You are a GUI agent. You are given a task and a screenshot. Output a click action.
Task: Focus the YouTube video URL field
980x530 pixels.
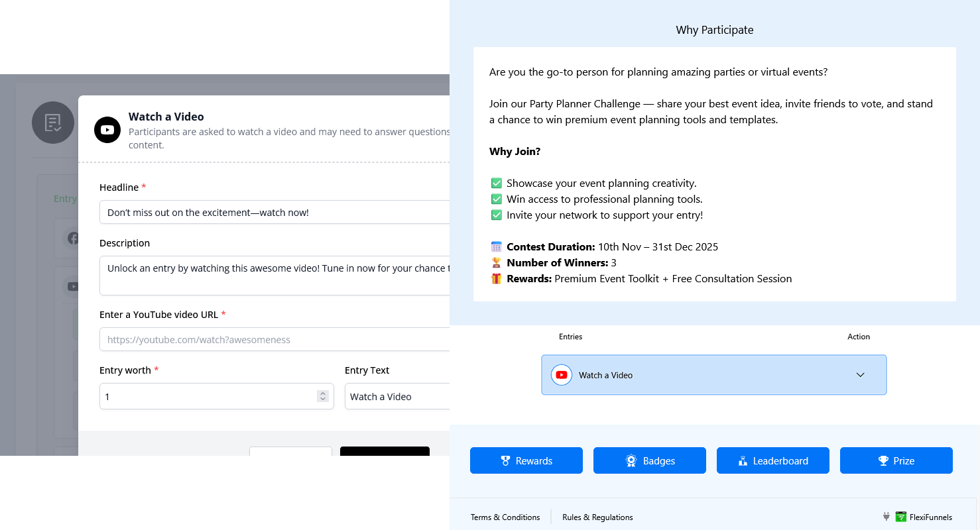275,339
